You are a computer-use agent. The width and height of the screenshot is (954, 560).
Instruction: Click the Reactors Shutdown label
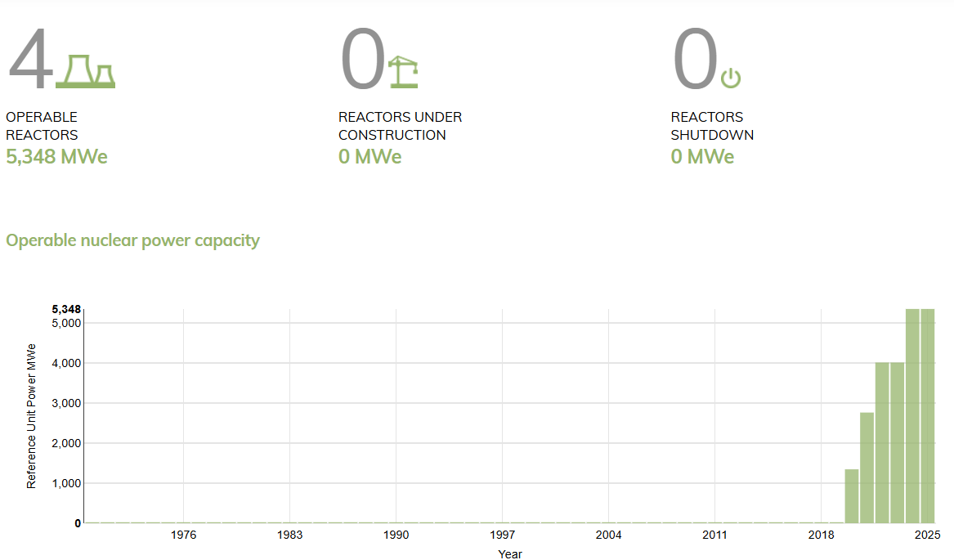pos(712,126)
